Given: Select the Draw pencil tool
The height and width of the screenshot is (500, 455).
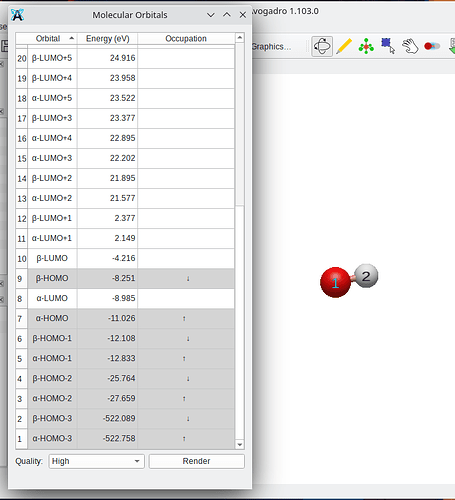Looking at the screenshot, I should 344,46.
